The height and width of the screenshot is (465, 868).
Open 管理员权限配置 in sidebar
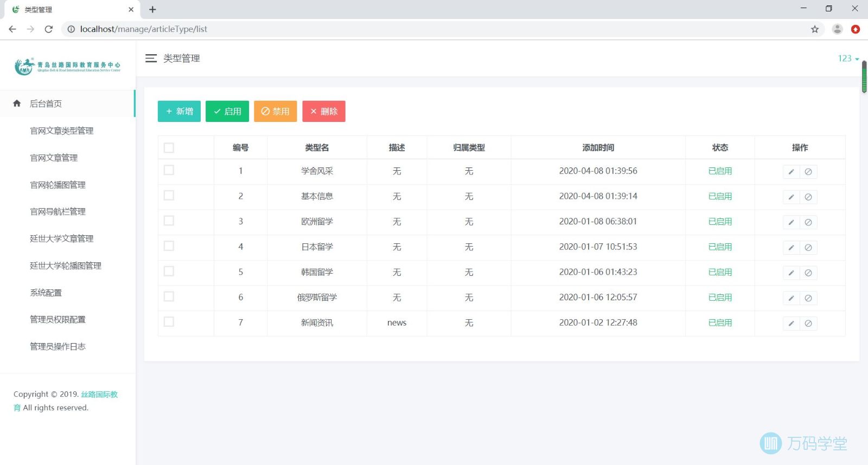(58, 319)
